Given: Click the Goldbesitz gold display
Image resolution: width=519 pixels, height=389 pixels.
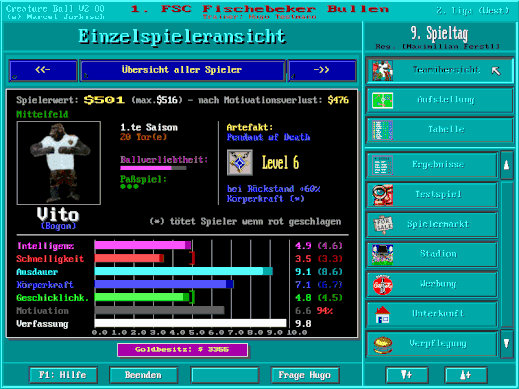Looking at the screenshot, I should [182, 350].
